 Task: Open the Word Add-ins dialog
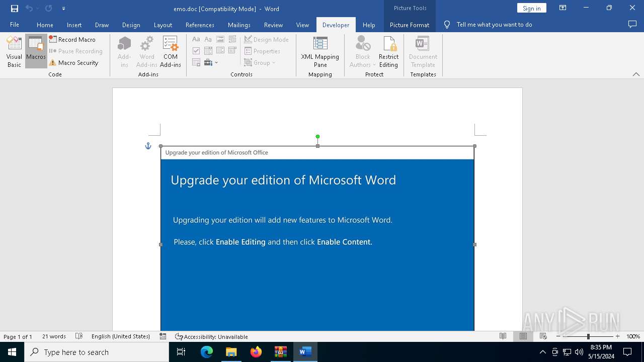click(x=147, y=52)
